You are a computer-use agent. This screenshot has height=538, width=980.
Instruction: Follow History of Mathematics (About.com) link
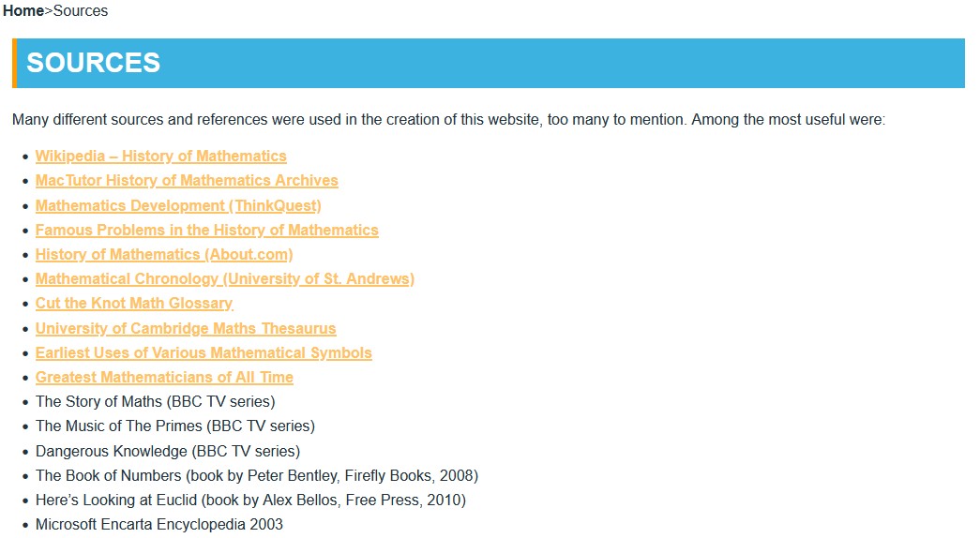(164, 254)
